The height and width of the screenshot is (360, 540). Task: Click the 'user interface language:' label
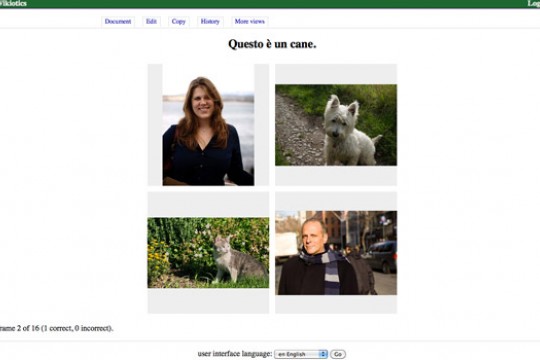pyautogui.click(x=235, y=354)
